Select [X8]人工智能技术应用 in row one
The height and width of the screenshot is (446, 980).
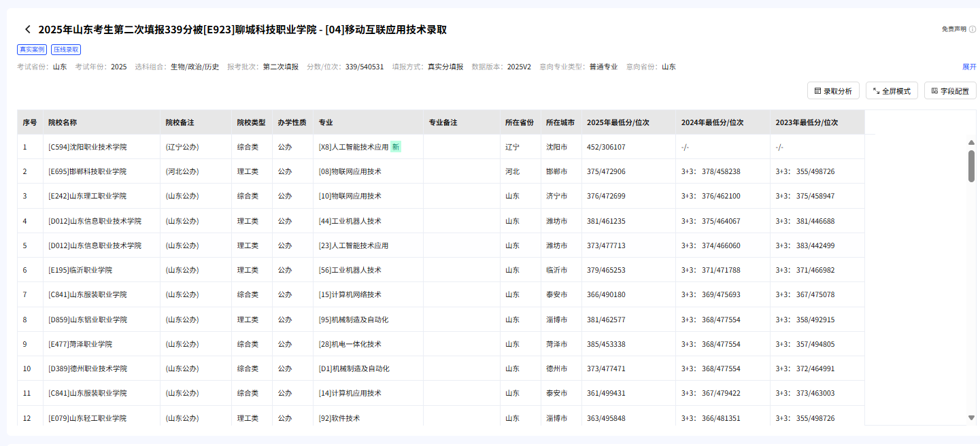(x=354, y=146)
